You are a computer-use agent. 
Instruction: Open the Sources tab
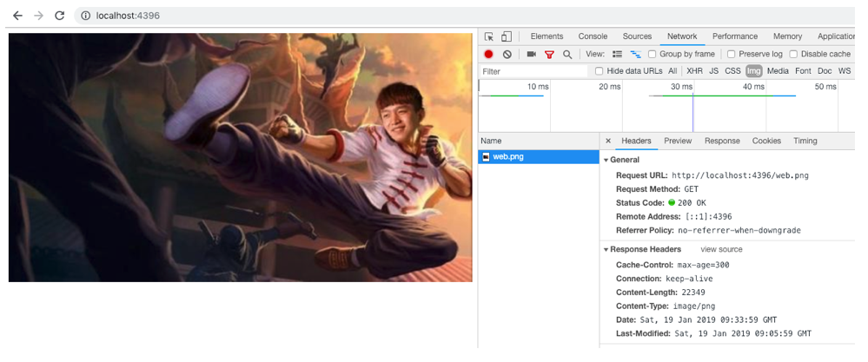(x=637, y=36)
